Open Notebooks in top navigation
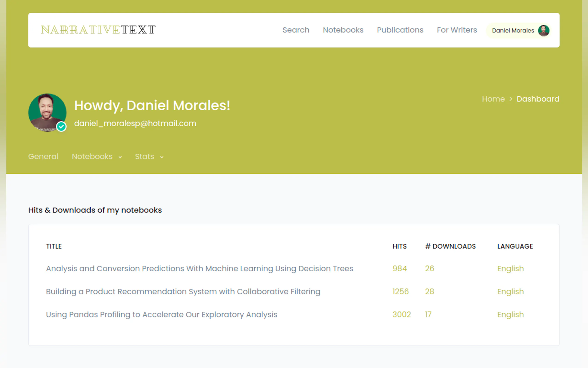Image resolution: width=588 pixels, height=368 pixels. (x=343, y=30)
